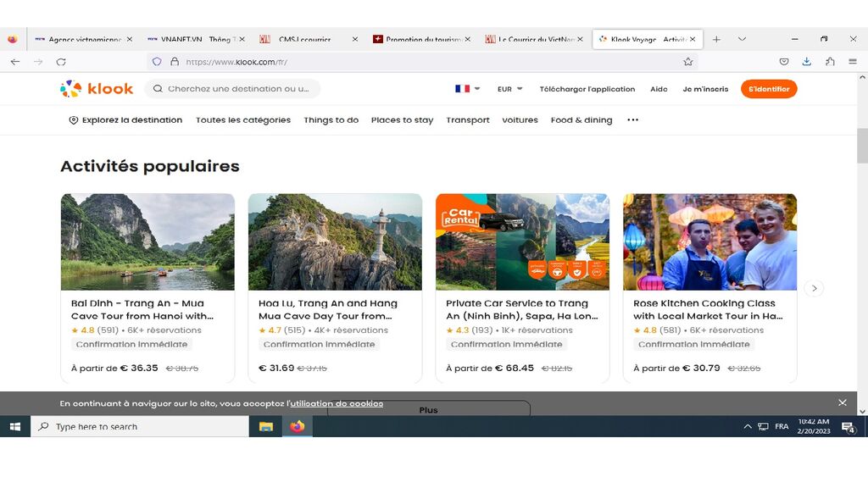Close the cookie notice banner
868x488 pixels.
coord(842,402)
